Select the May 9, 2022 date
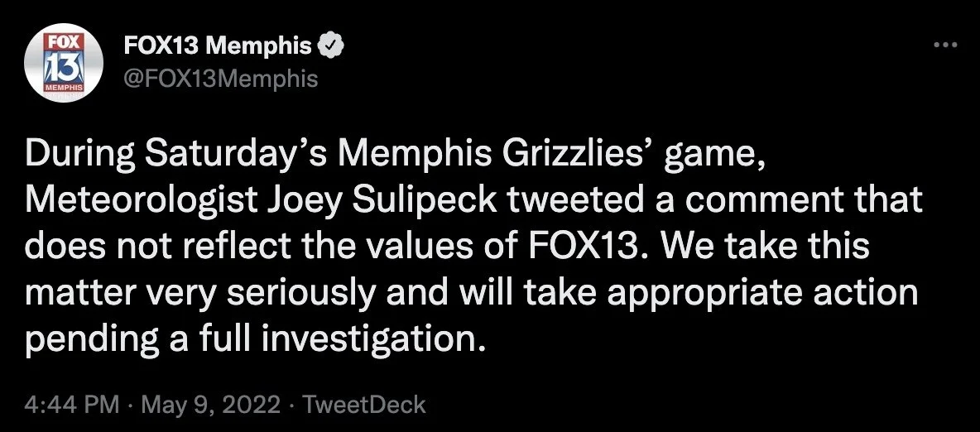Screen dimensions: 980x432 click(x=210, y=405)
